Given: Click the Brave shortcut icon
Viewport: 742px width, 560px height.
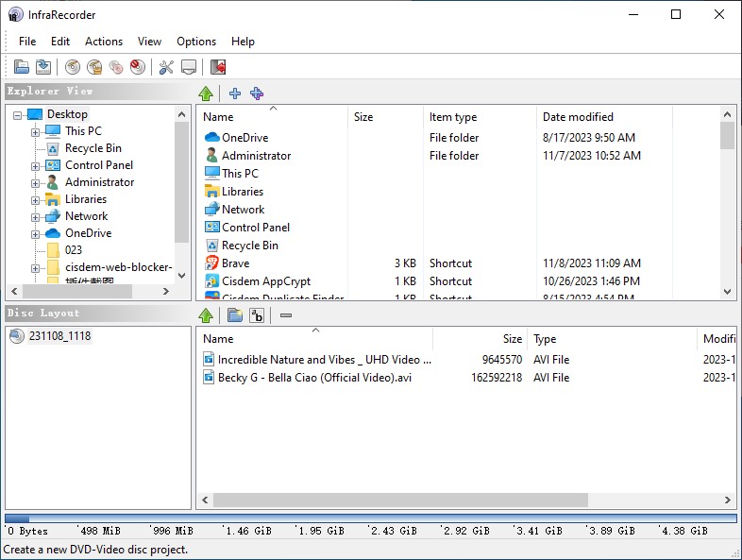Looking at the screenshot, I should tap(212, 263).
